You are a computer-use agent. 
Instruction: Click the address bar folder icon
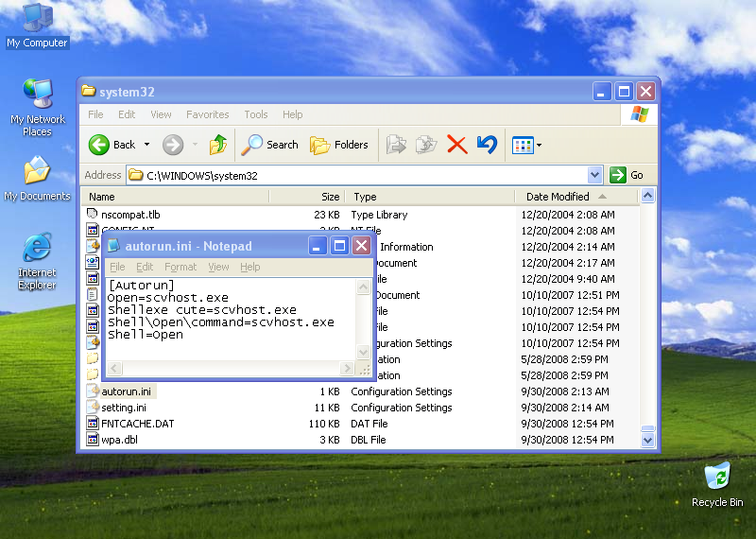(136, 175)
